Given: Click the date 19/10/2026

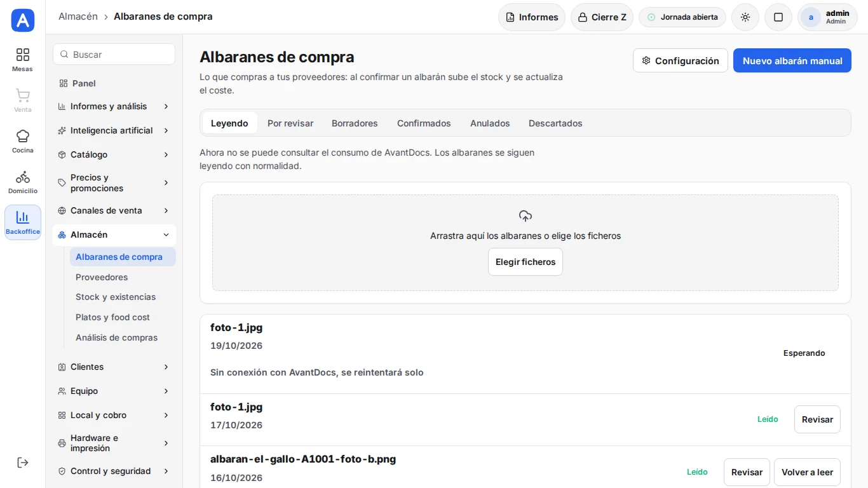Looking at the screenshot, I should pyautogui.click(x=236, y=346).
